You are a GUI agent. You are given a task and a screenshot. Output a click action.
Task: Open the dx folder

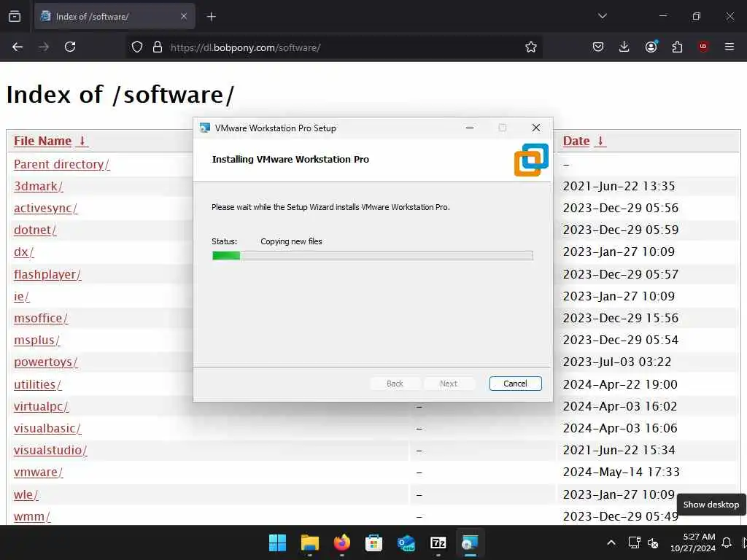24,252
